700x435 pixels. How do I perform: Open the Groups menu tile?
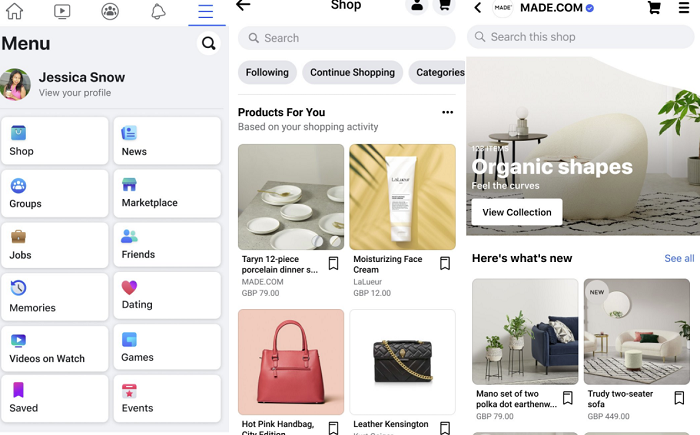click(x=55, y=193)
